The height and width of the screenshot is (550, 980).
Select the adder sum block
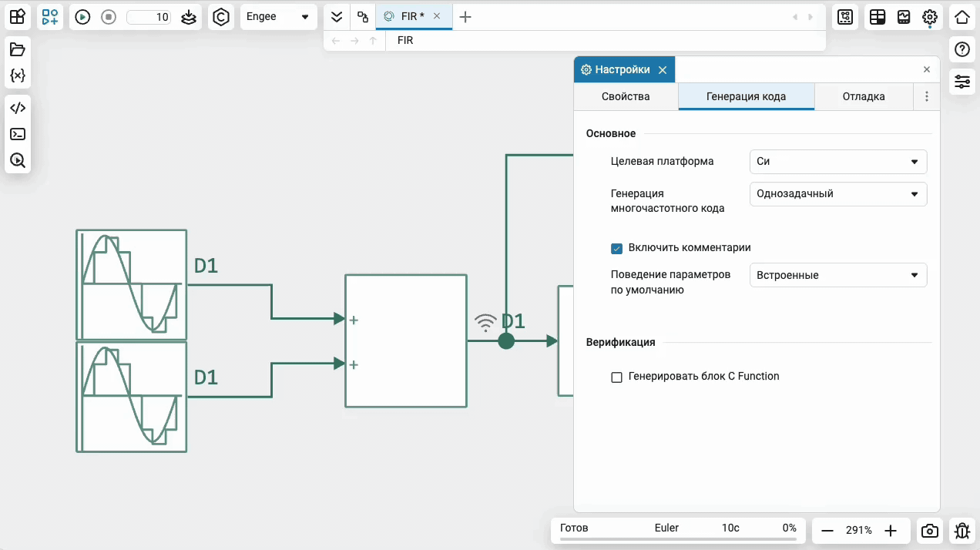(x=406, y=340)
